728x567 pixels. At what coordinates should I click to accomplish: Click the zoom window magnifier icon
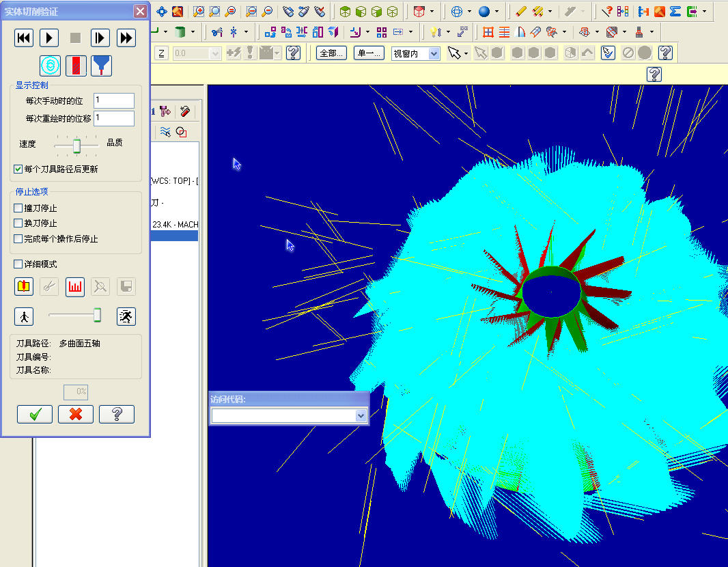[x=214, y=11]
